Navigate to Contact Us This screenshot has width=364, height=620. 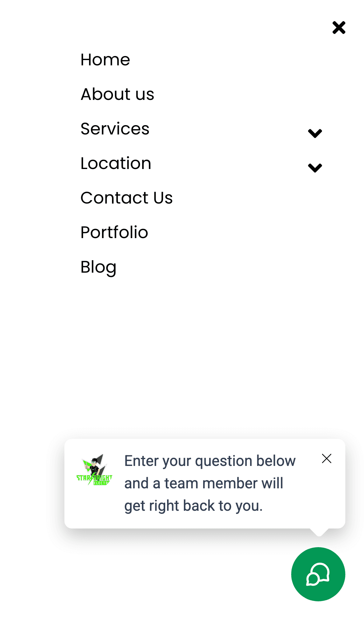click(x=126, y=198)
